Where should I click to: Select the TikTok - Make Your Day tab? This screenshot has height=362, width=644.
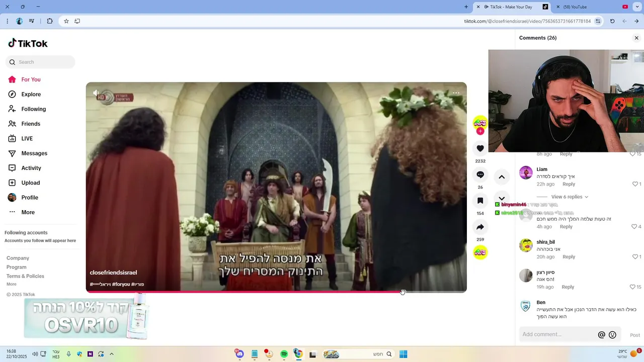512,7
